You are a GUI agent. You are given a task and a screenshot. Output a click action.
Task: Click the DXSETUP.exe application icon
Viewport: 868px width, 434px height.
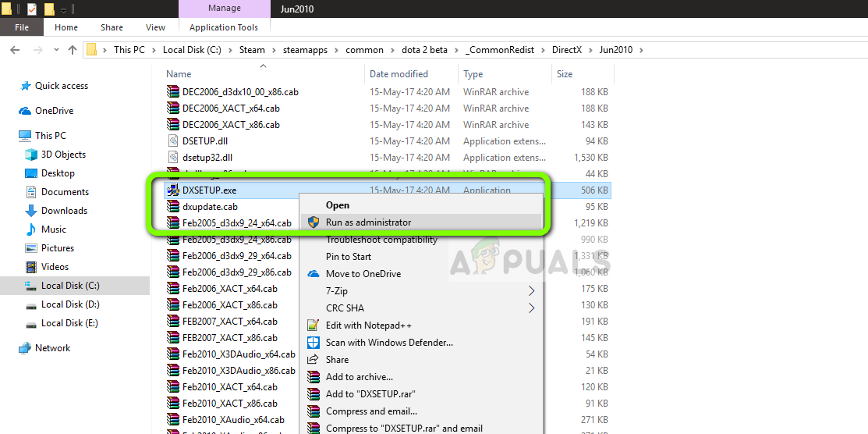173,190
